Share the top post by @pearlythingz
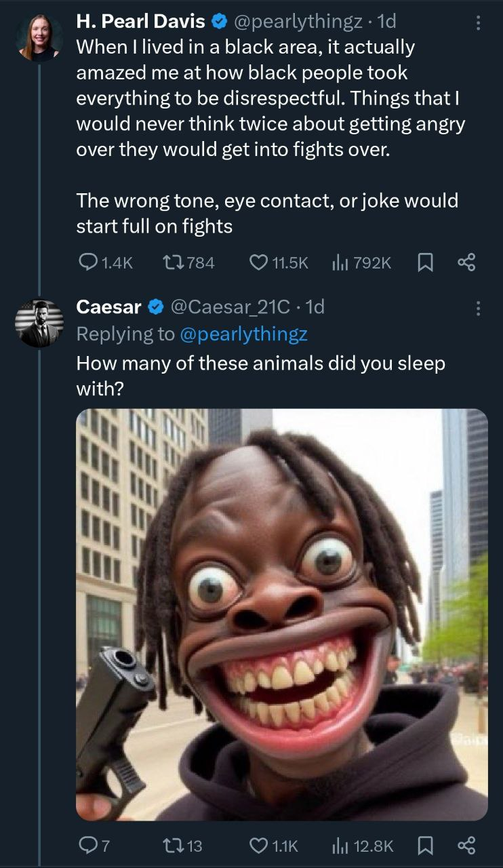 466,262
